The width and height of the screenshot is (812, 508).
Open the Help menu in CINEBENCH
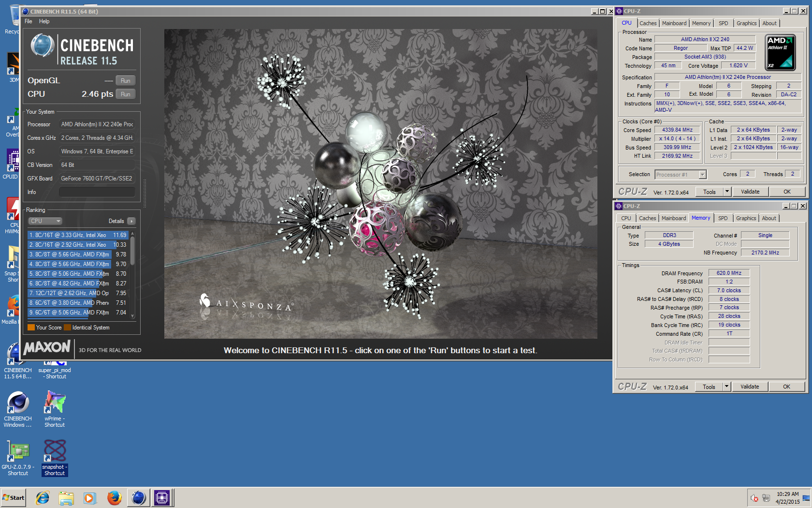coord(44,21)
